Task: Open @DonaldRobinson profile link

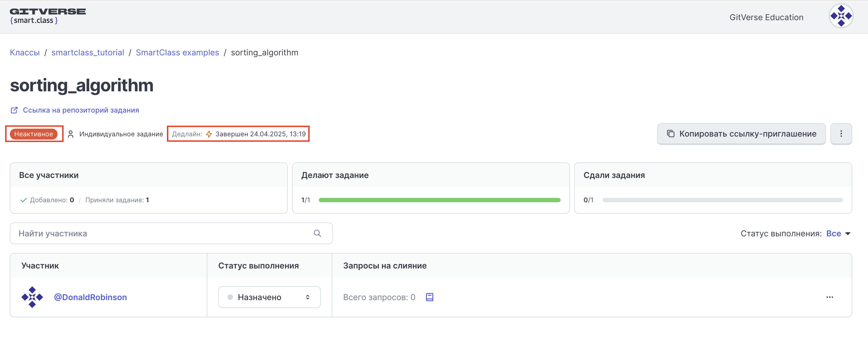Action: [x=90, y=297]
